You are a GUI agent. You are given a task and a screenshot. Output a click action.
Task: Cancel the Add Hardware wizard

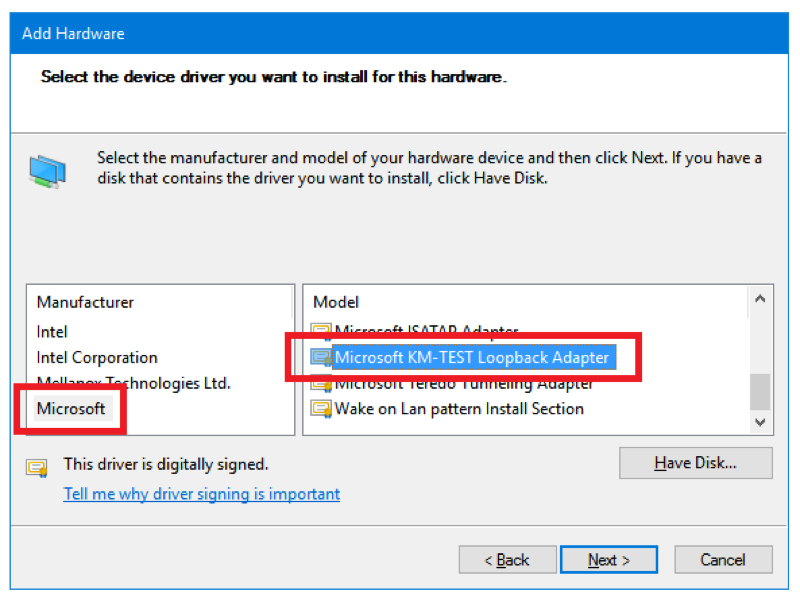coord(723,560)
